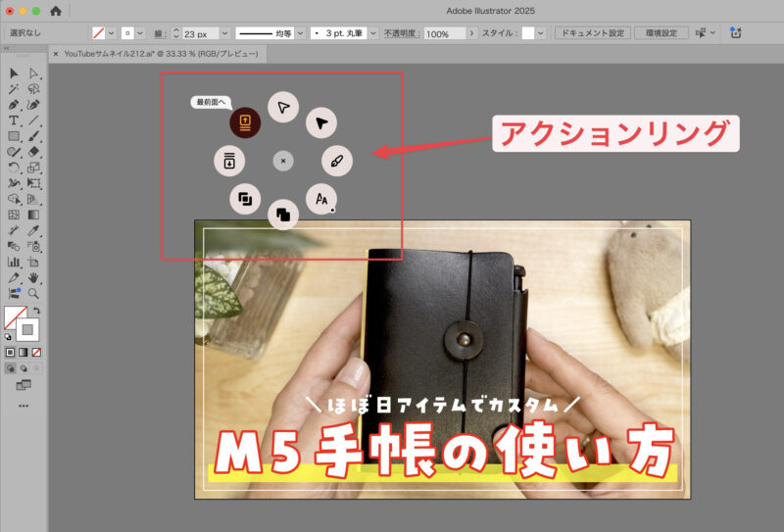Select the Direct Selection arrow in action ring
The image size is (784, 532).
pos(282,107)
